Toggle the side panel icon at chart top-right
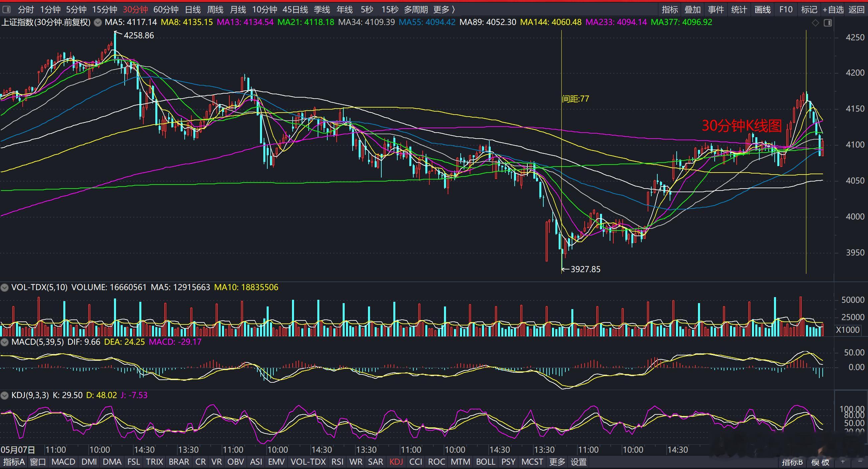 [x=828, y=23]
